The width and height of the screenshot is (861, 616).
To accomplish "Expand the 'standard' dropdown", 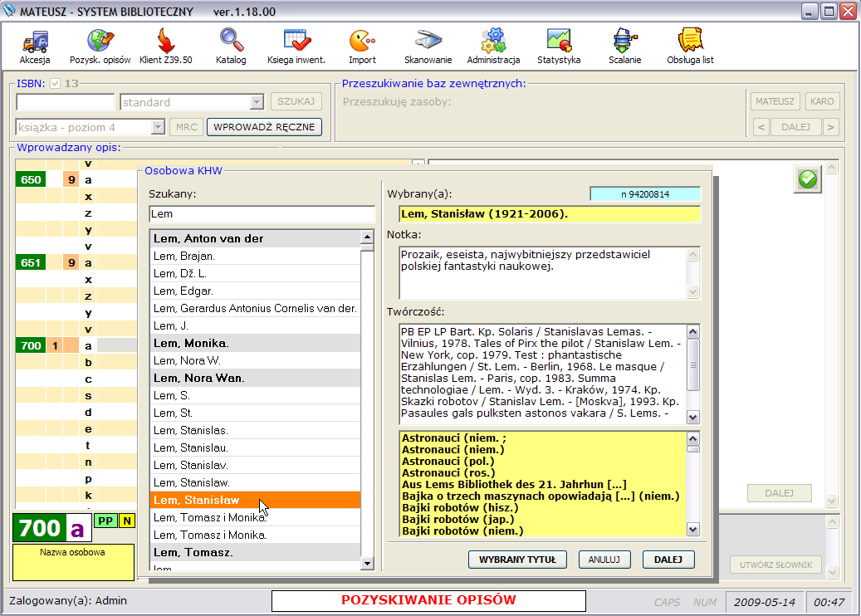I will coord(257,102).
